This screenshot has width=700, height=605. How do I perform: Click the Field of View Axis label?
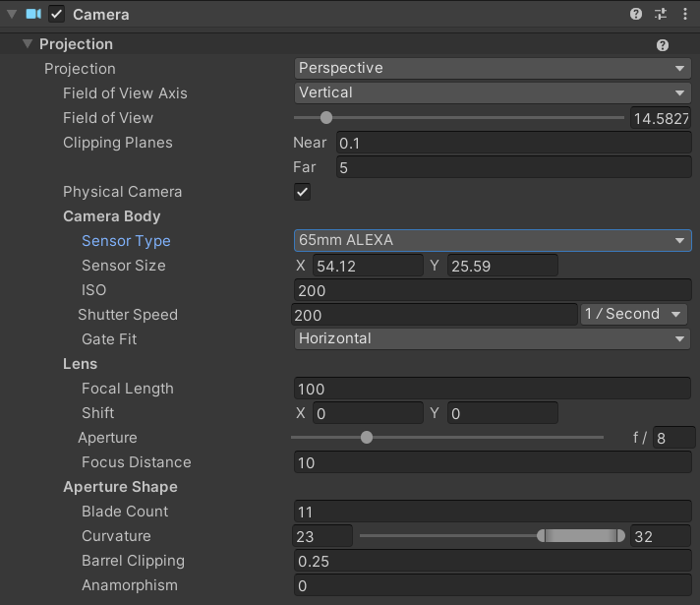point(125,93)
